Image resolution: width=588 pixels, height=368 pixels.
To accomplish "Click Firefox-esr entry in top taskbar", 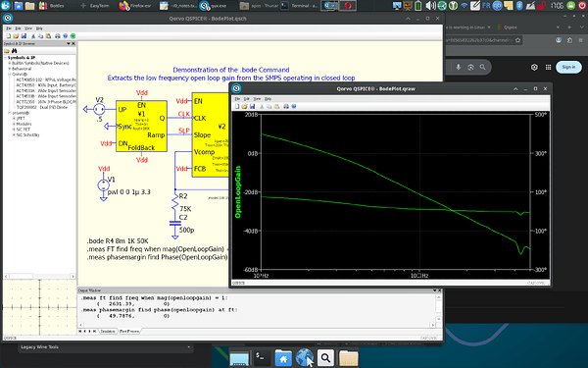I will (135, 5).
